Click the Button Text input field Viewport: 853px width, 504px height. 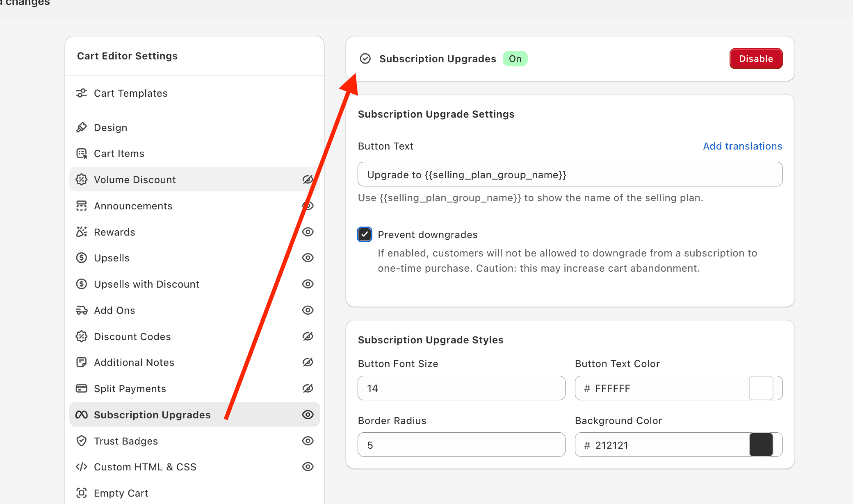pyautogui.click(x=570, y=174)
